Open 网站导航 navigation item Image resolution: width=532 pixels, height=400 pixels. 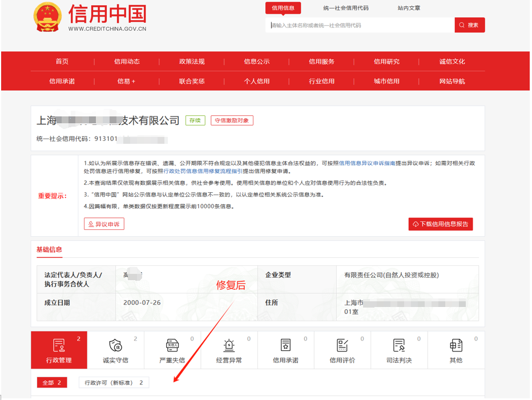452,81
